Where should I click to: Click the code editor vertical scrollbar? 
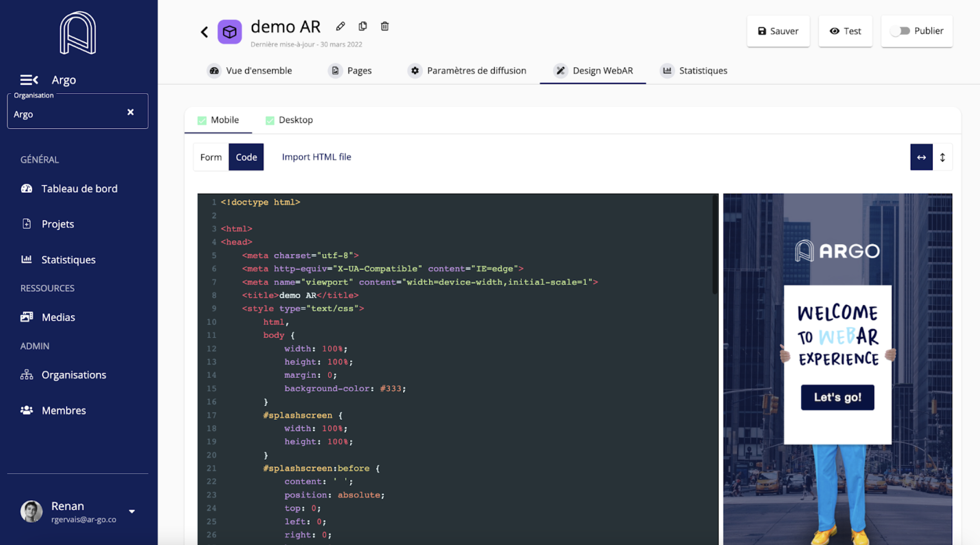click(715, 244)
